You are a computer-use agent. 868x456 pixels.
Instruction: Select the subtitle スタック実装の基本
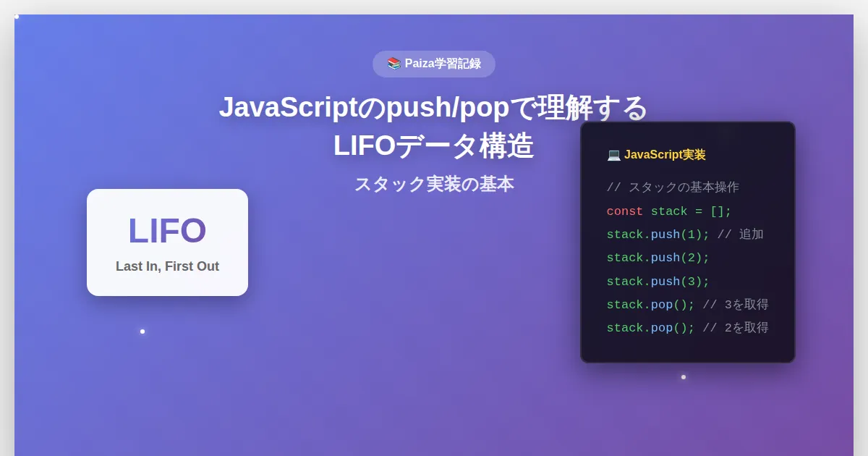[433, 185]
